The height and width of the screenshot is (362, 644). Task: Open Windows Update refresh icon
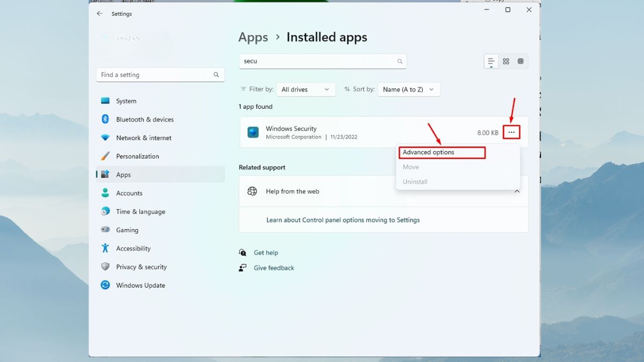(105, 285)
